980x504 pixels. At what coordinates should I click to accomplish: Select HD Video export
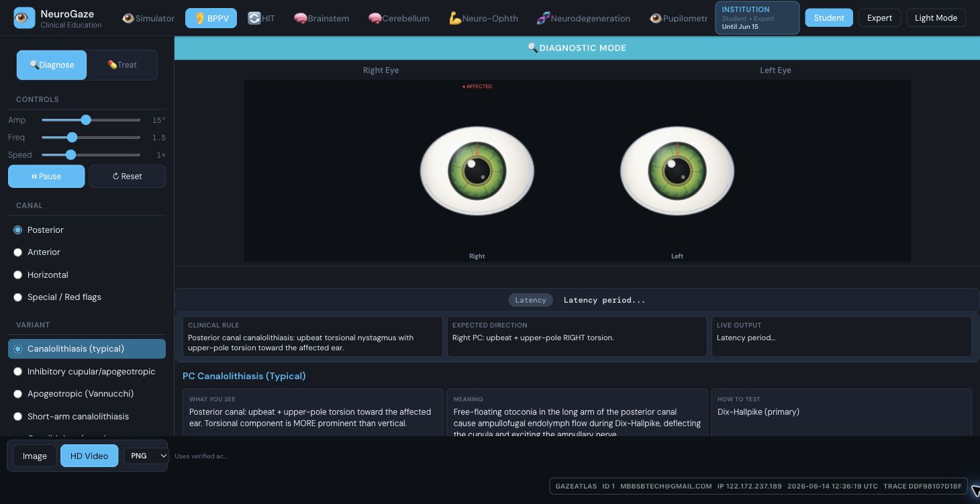(x=89, y=456)
